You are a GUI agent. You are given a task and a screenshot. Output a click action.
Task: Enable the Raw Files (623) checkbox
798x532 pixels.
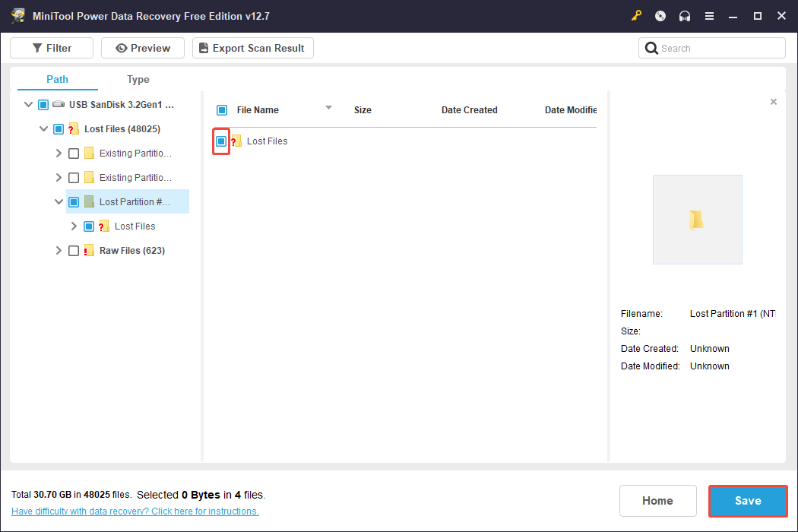73,250
